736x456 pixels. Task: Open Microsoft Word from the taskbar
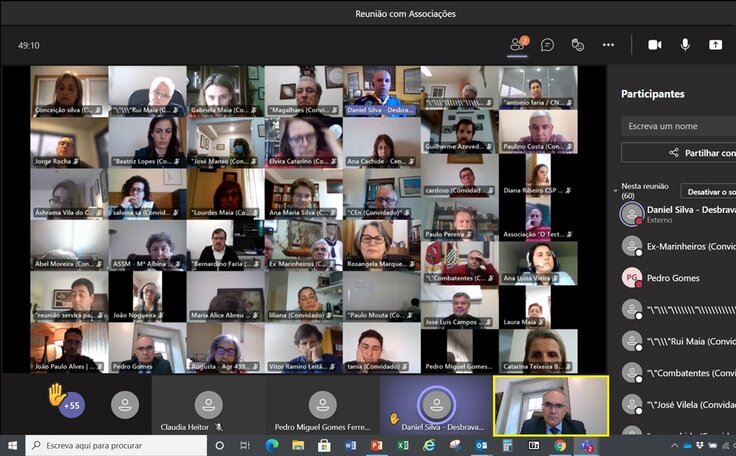(x=350, y=445)
